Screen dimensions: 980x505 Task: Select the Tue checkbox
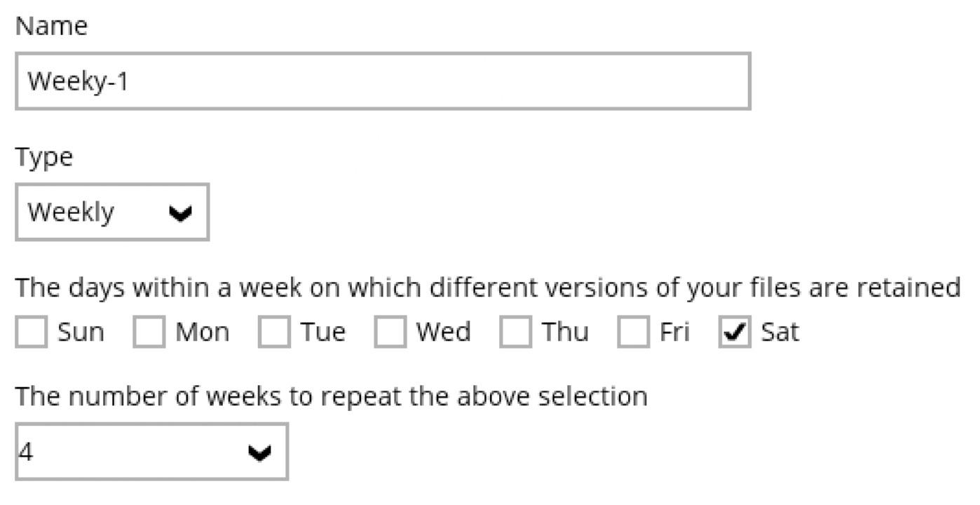(x=273, y=330)
